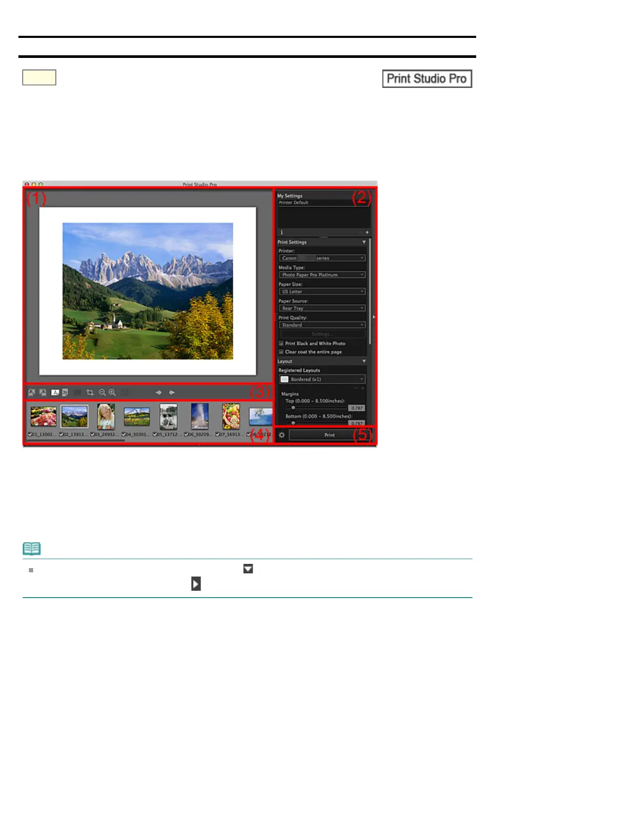
Task: Add a new My Settings entry with plus
Action: (367, 232)
